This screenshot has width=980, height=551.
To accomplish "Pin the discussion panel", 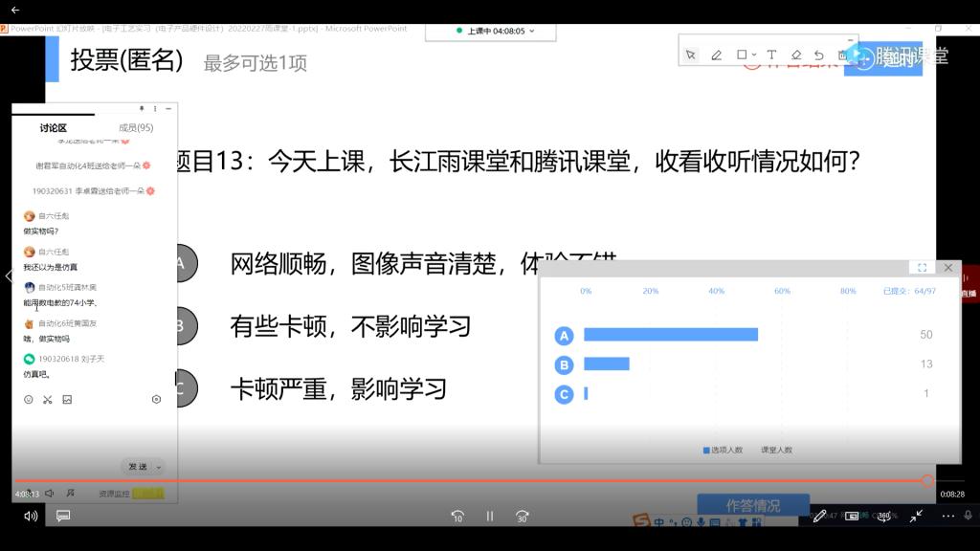I will point(142,108).
